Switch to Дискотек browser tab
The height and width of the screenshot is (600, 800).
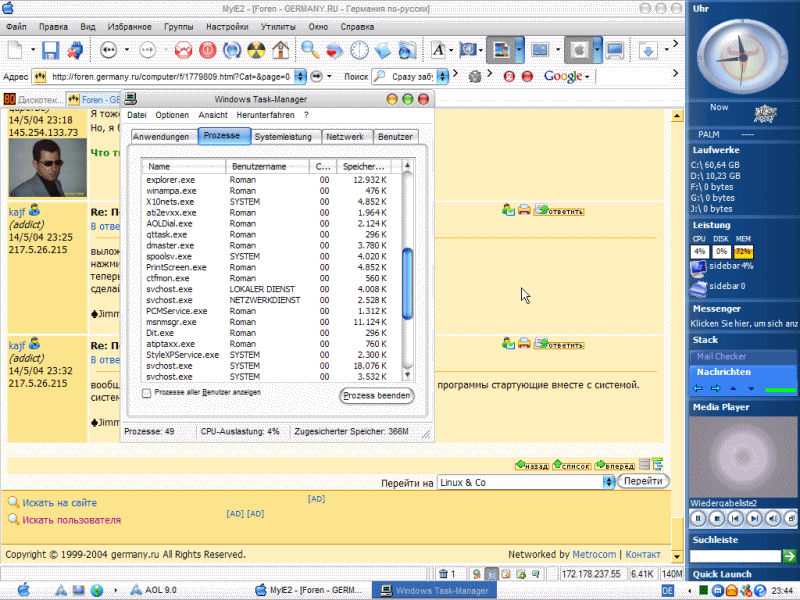point(33,99)
